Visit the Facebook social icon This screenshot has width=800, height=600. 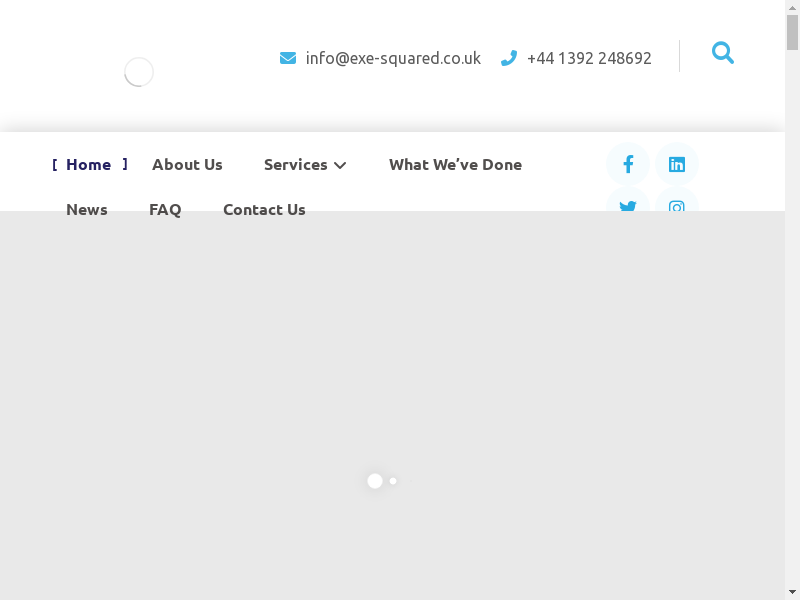[x=628, y=164]
